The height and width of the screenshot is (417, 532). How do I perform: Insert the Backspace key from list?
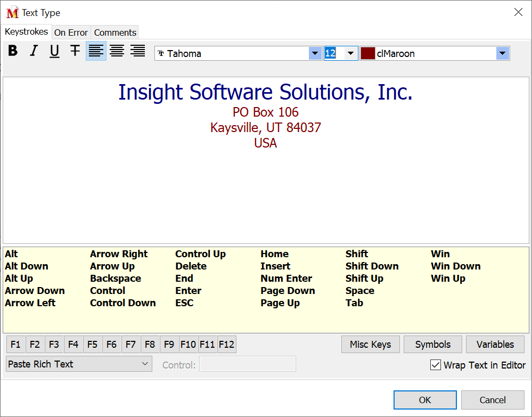116,279
